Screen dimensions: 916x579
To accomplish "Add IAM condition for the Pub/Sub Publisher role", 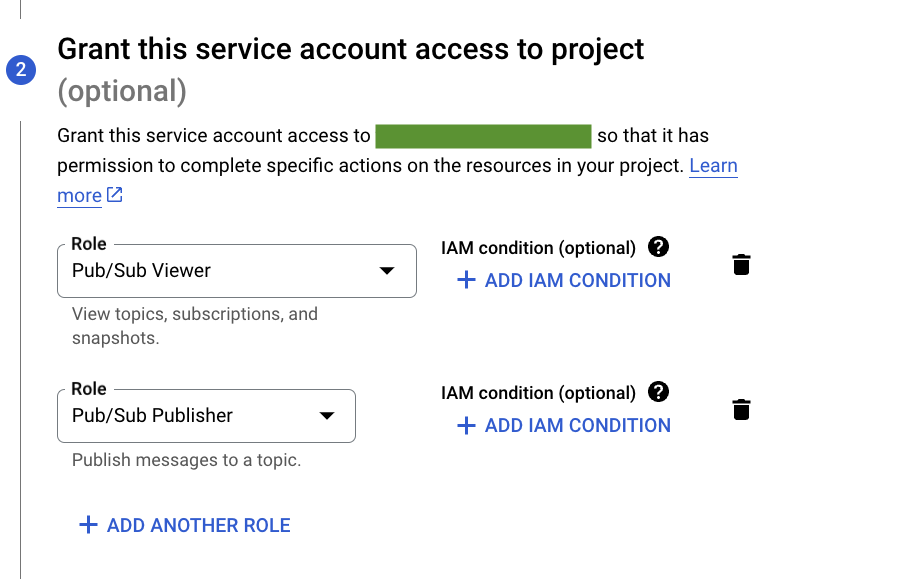I will (577, 426).
